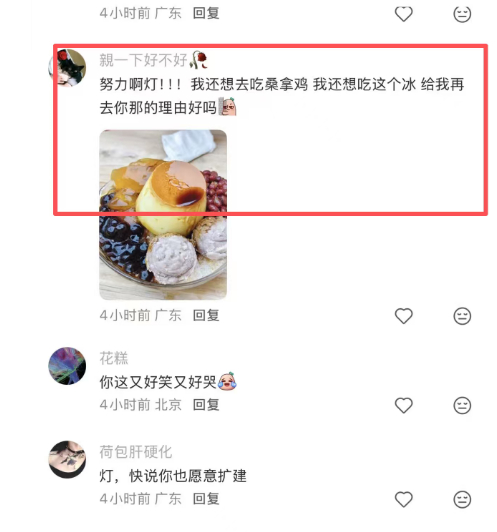Tap the username 花糕

(x=114, y=358)
